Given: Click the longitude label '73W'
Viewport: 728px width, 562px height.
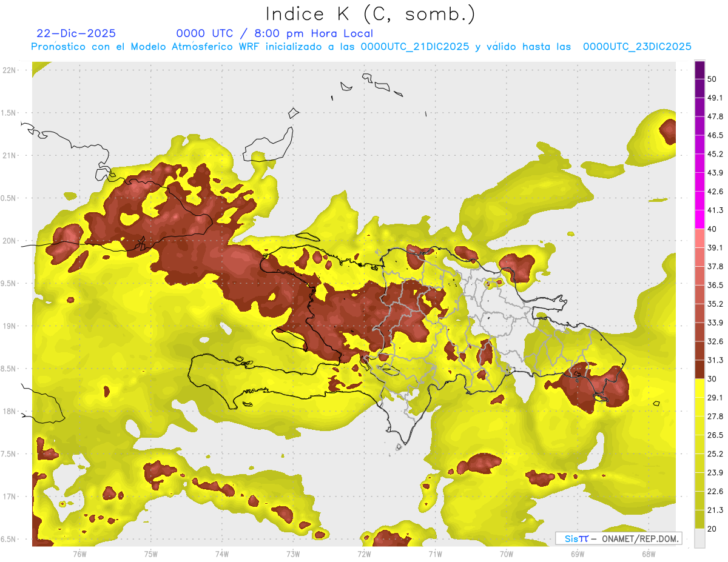Looking at the screenshot, I should point(293,554).
